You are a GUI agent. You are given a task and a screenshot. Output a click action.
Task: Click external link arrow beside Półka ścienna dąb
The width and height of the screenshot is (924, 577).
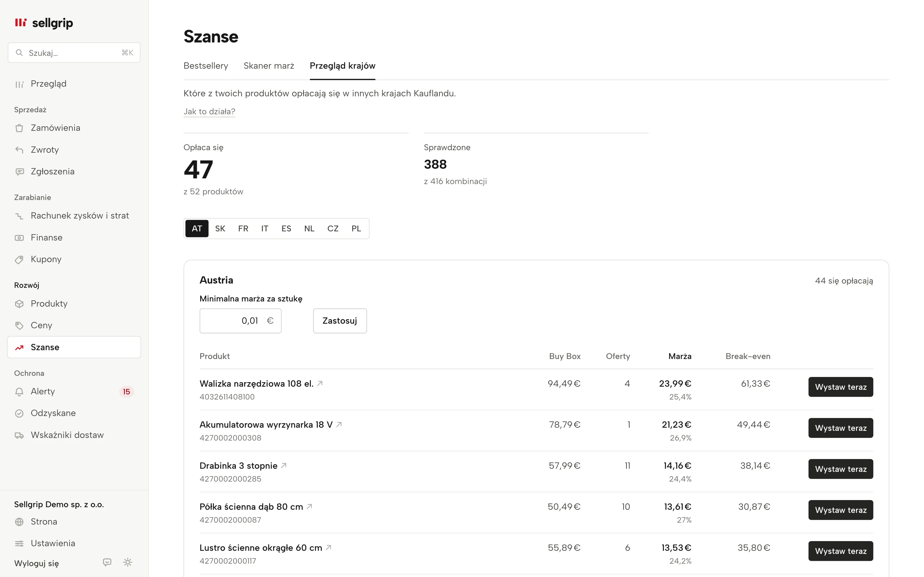(x=309, y=506)
